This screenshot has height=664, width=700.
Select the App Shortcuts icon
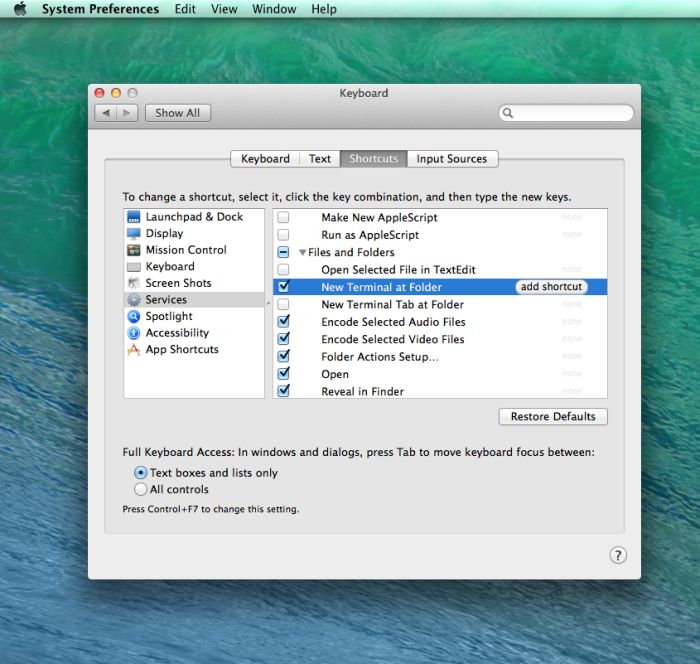(133, 349)
